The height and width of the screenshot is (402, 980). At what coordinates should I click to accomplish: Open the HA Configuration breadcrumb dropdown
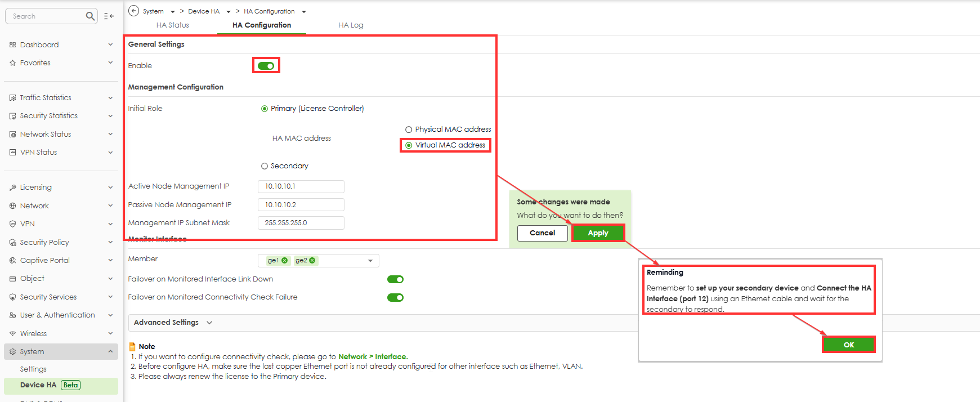click(x=304, y=12)
